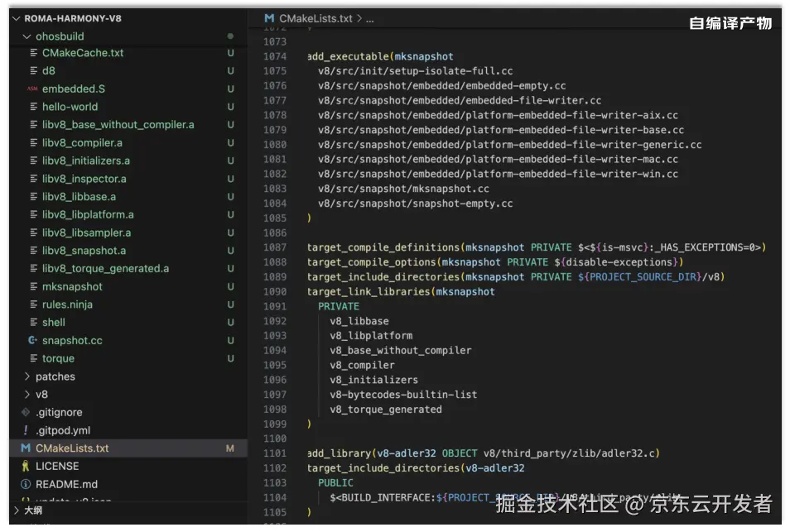Image resolution: width=790 pixels, height=532 pixels.
Task: Click 'v8-bytecodes-builtin-list' on line 1097
Action: (403, 395)
